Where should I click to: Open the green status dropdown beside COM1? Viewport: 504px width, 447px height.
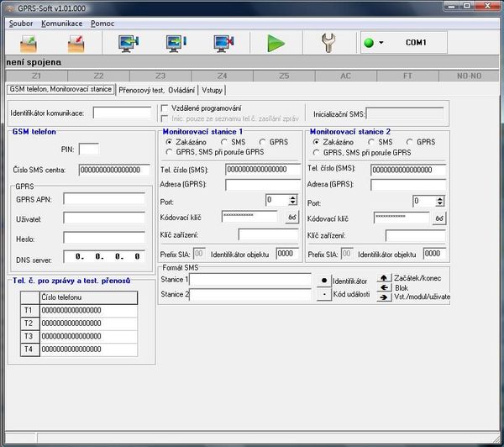[x=375, y=43]
